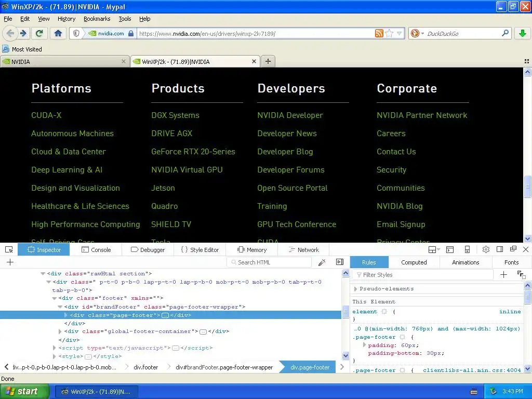Open the iframe selection dropdown icon
532x399 pixels.
click(434, 250)
